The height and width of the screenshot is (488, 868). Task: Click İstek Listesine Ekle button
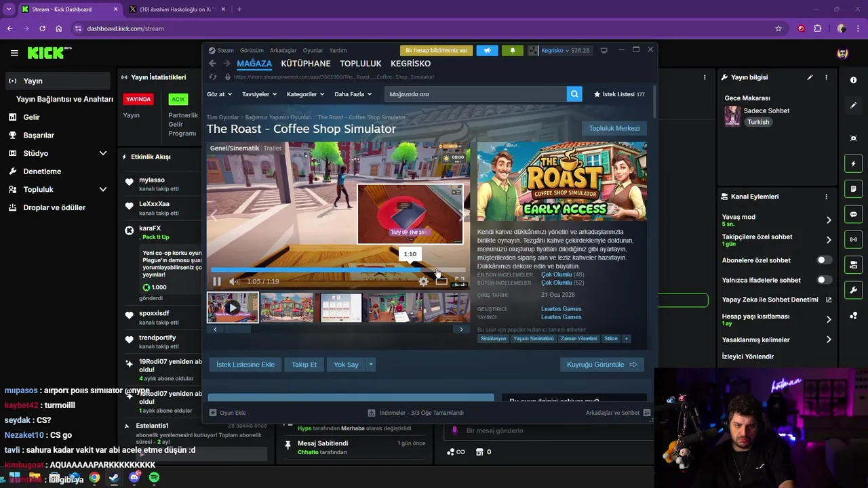pos(245,365)
